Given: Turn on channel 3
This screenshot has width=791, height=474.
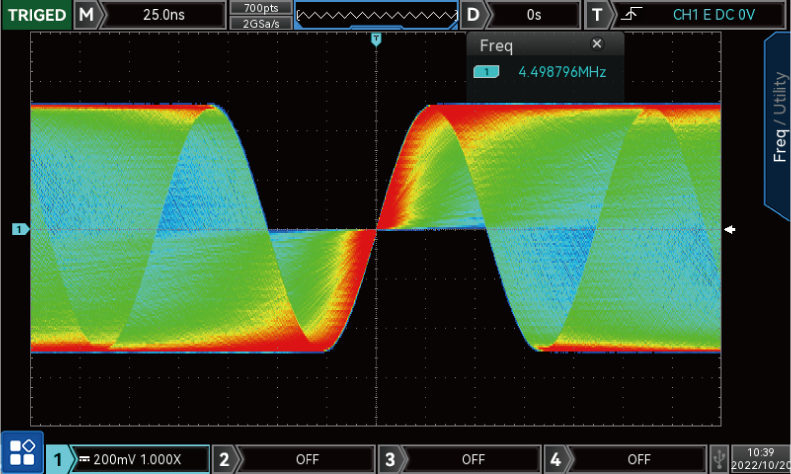Looking at the screenshot, I should (391, 459).
